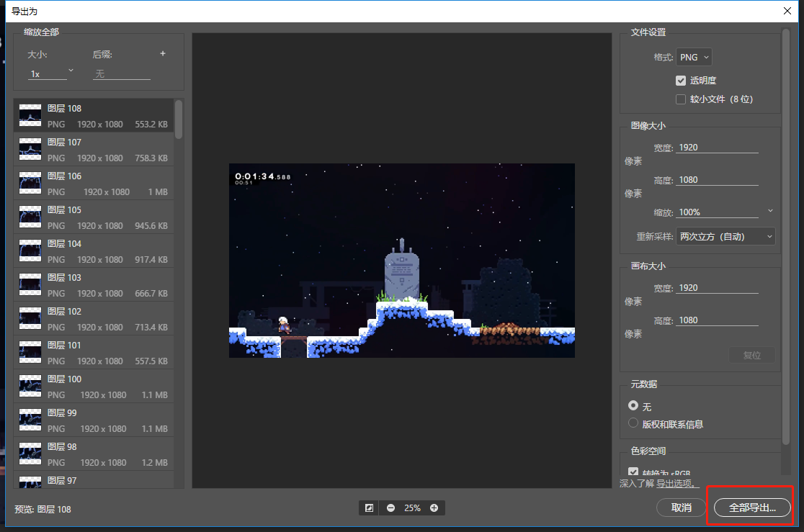Select the 图层 98 thumbnail
This screenshot has height=532, width=804.
pyautogui.click(x=30, y=454)
